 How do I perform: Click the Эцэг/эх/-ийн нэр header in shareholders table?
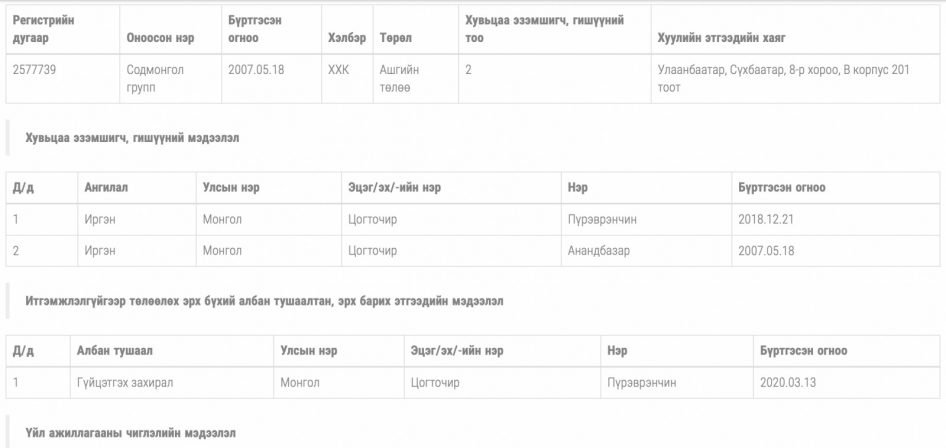click(x=394, y=187)
